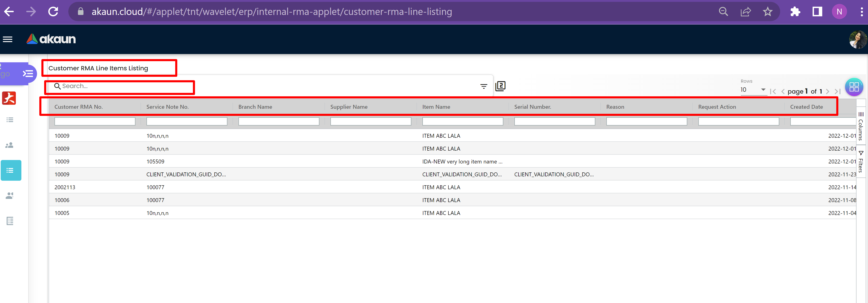Image resolution: width=868 pixels, height=303 pixels.
Task: Select the highlighted teal list sidebar icon
Action: 11,170
